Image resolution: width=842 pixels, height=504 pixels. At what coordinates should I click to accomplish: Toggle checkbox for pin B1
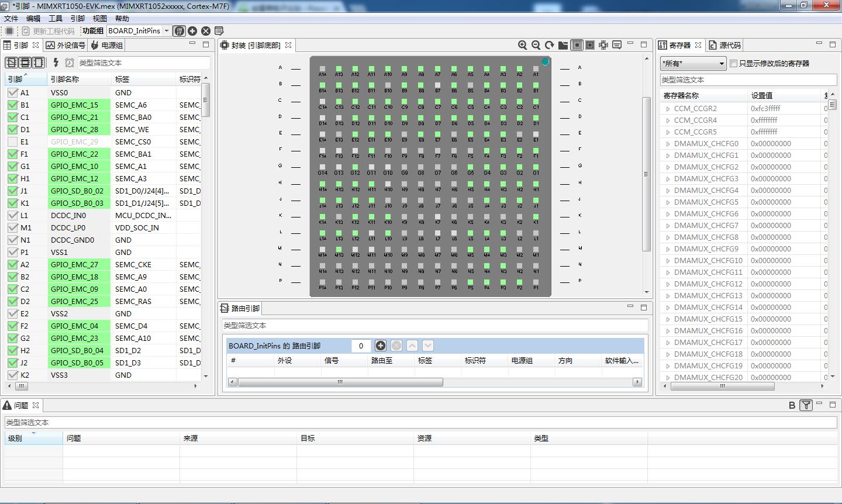click(12, 105)
